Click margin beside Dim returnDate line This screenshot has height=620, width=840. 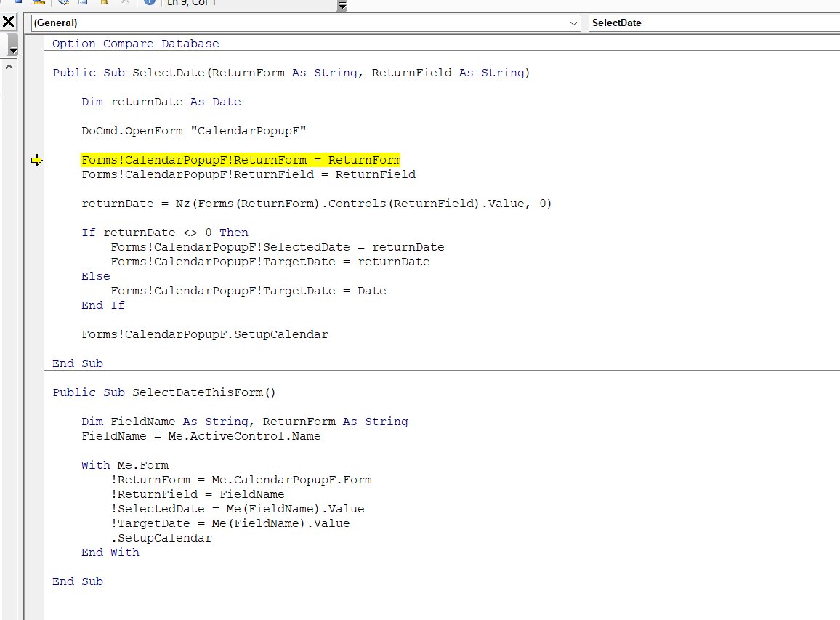[34, 102]
